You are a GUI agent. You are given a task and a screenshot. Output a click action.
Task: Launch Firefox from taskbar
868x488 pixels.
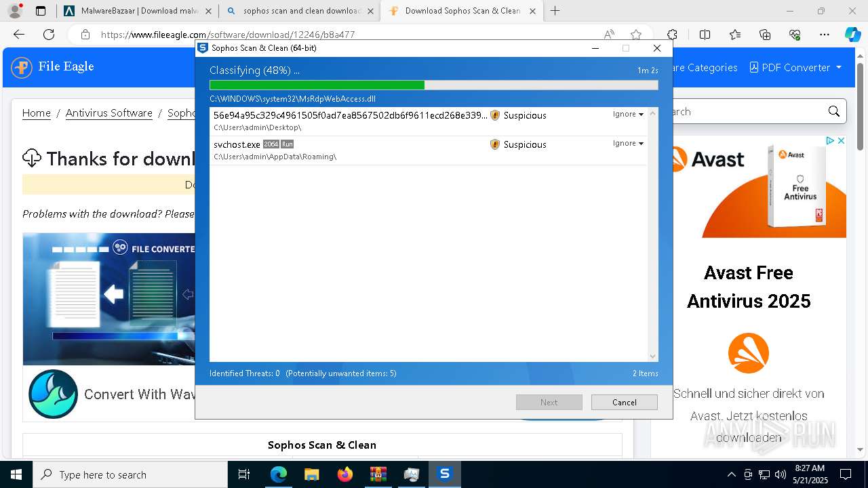[345, 474]
